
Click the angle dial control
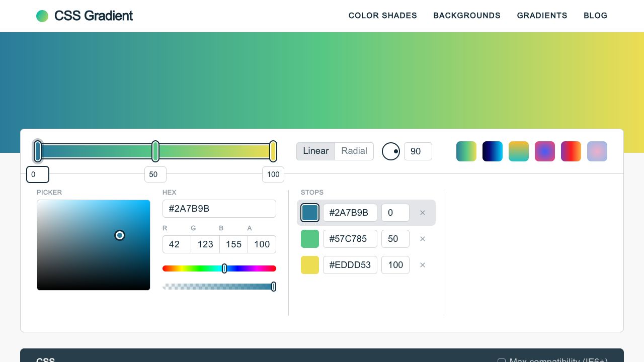pyautogui.click(x=391, y=151)
